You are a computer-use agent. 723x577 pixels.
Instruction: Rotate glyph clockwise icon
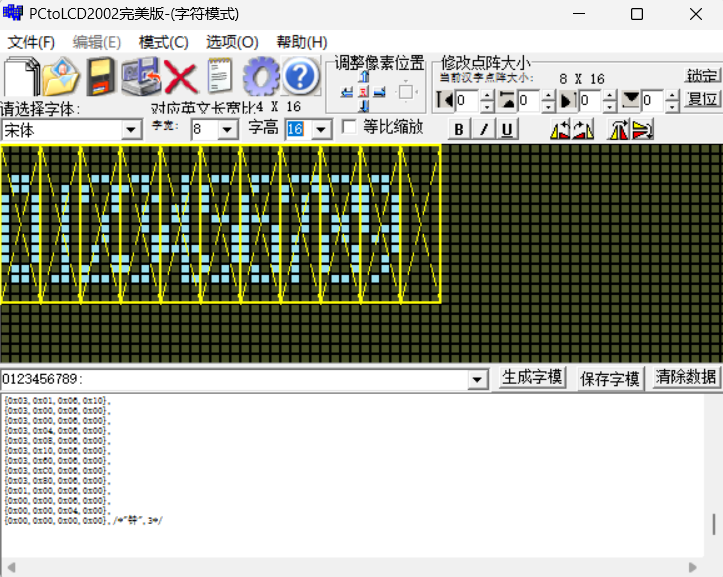(x=583, y=129)
